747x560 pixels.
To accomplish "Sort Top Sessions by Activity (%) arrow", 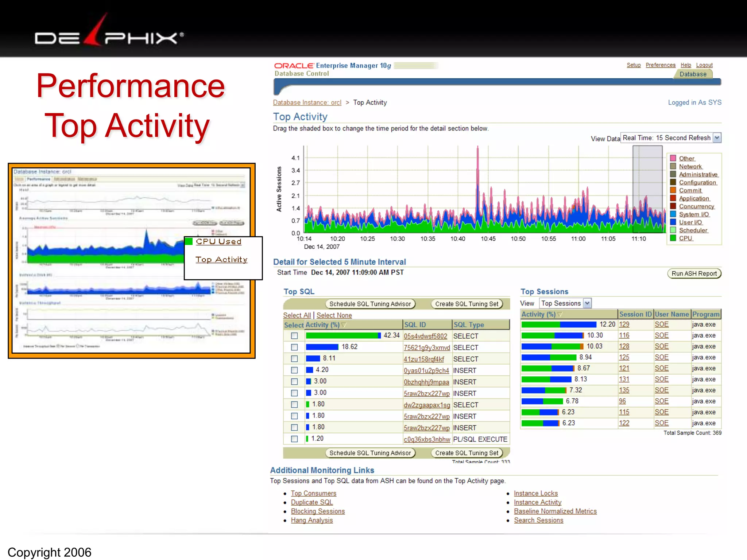I will [560, 314].
